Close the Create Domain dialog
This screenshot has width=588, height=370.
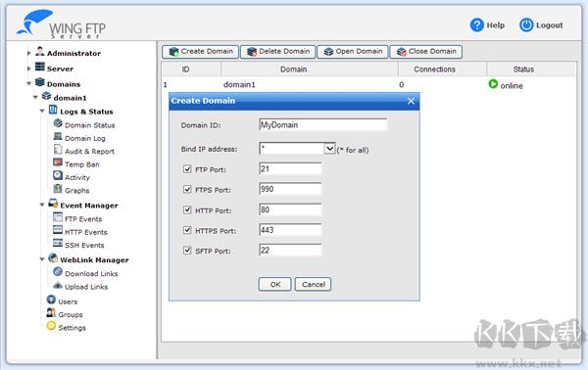coord(411,101)
